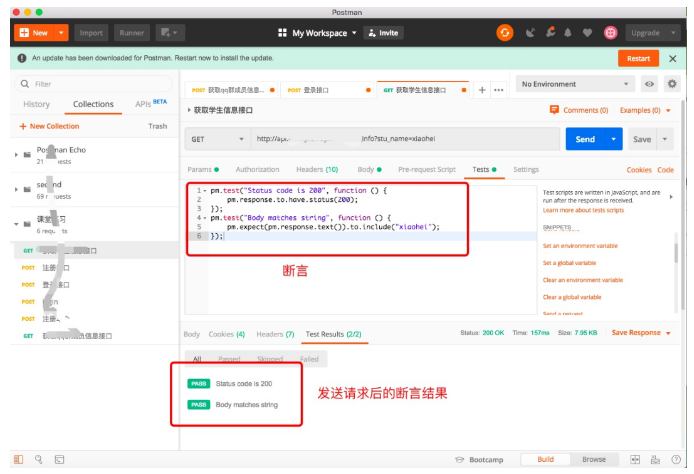Open the Headers (10) request tab
This screenshot has width=694, height=474.
tap(317, 170)
